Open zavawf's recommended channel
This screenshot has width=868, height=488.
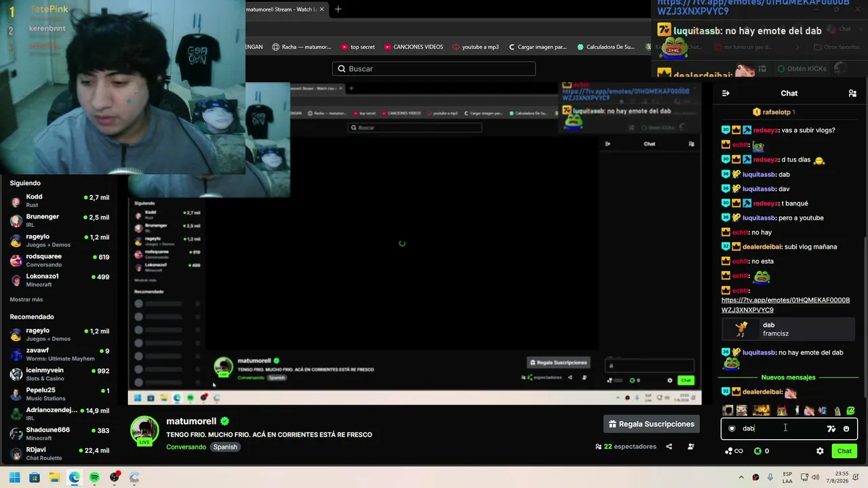point(60,354)
